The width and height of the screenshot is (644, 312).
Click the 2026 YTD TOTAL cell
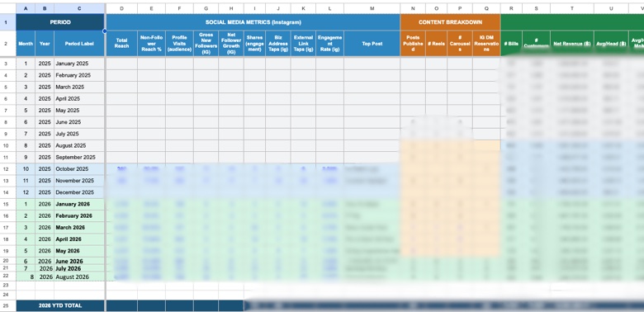click(60, 305)
